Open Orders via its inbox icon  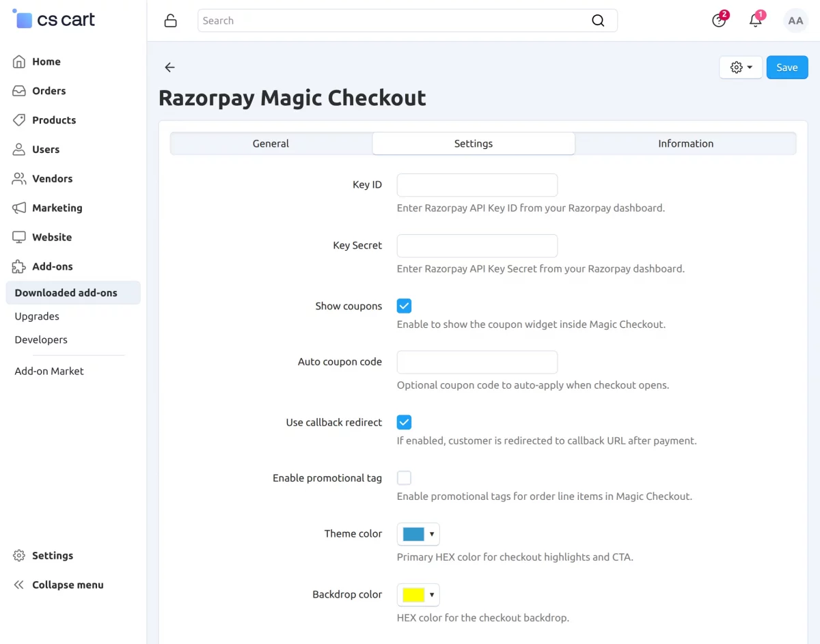pos(19,91)
